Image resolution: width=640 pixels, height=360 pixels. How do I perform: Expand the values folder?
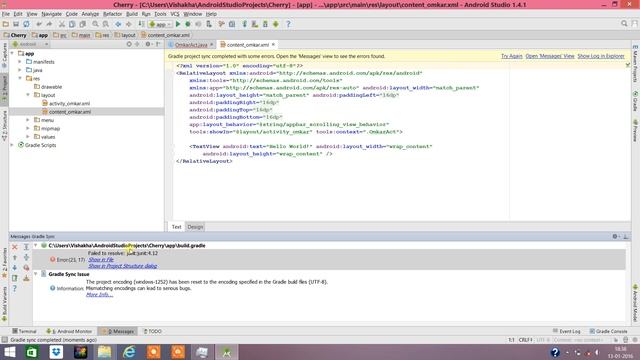pos(28,137)
